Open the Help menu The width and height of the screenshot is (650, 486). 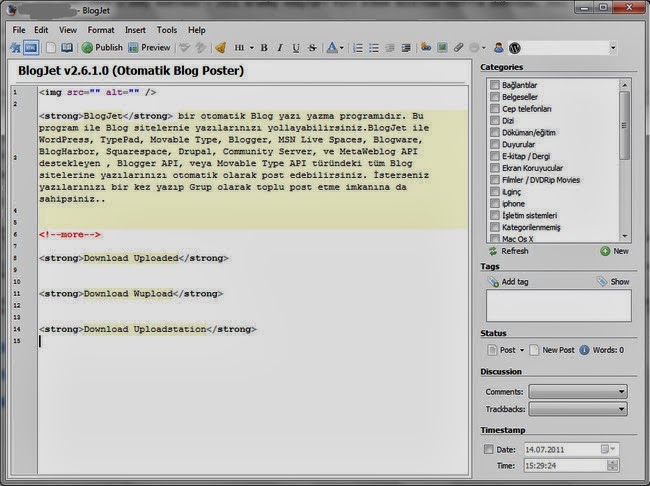point(196,30)
